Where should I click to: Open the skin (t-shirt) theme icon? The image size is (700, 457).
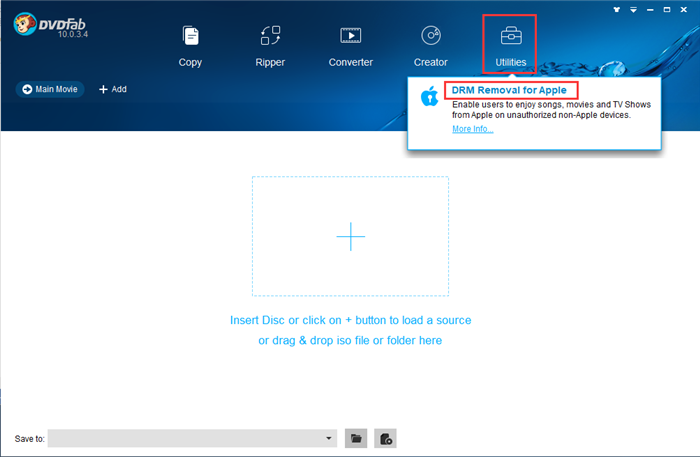[x=615, y=8]
